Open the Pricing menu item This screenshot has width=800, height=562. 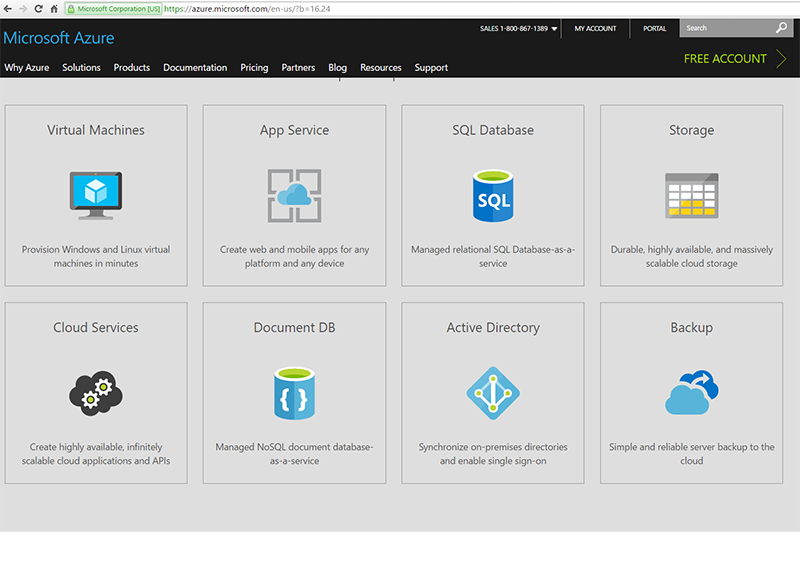click(x=254, y=68)
